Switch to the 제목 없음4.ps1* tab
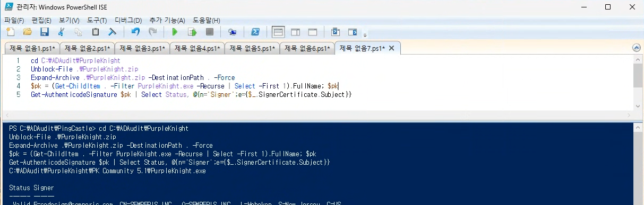This screenshot has width=644, height=205. (196, 48)
